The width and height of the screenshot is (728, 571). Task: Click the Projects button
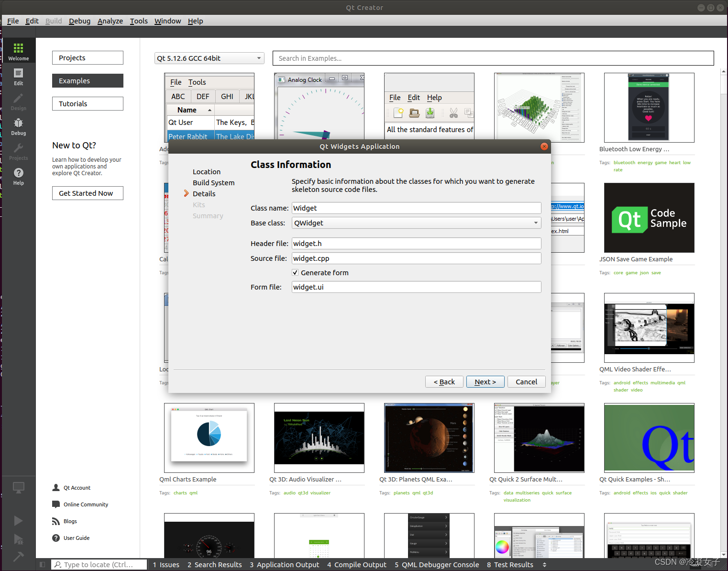click(88, 57)
